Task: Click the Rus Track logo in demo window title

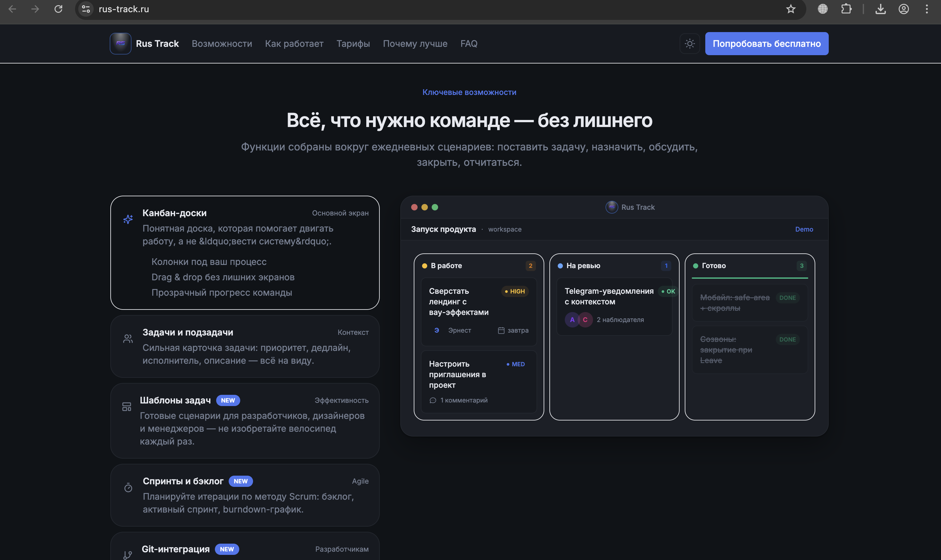Action: (x=612, y=207)
